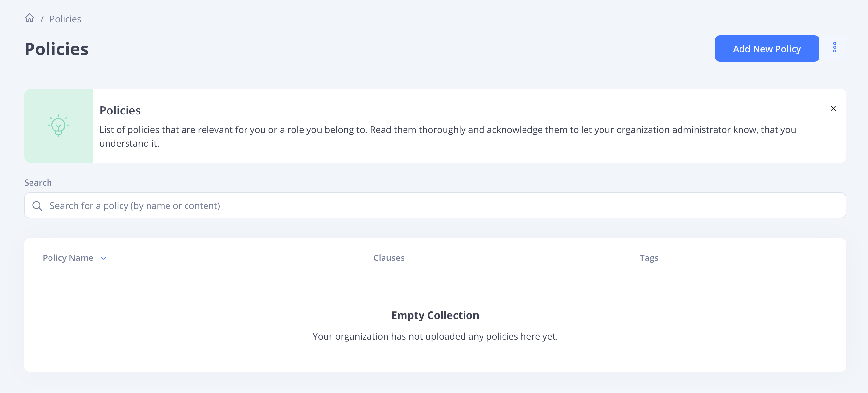868x393 pixels.
Task: Click the 'has not uploaded any policies' message
Action: (x=435, y=336)
